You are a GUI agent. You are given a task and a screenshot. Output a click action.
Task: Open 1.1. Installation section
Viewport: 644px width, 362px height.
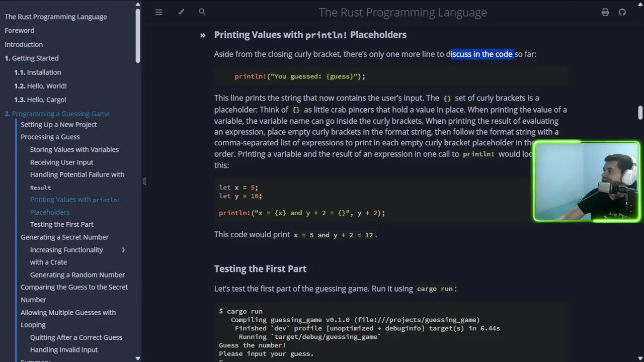(38, 72)
